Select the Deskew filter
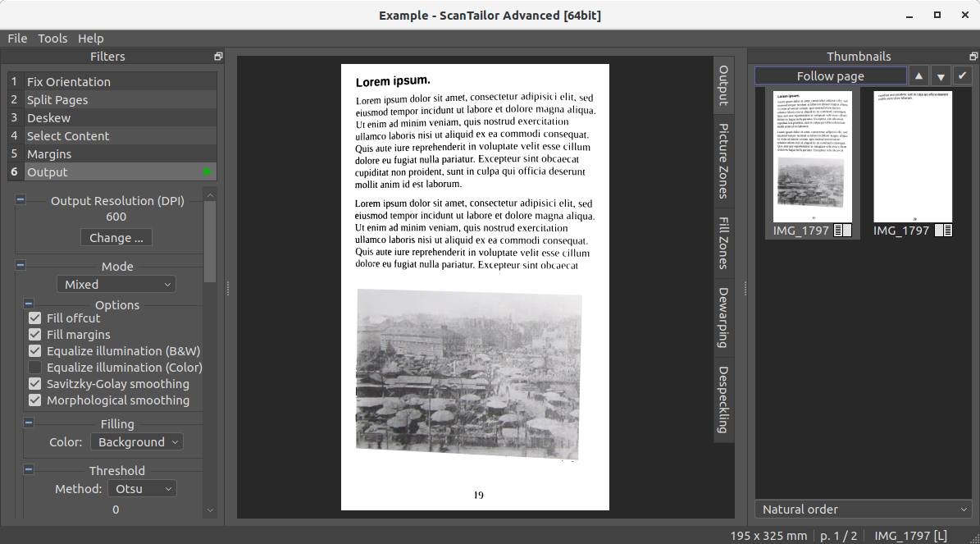The image size is (980, 544). click(112, 118)
